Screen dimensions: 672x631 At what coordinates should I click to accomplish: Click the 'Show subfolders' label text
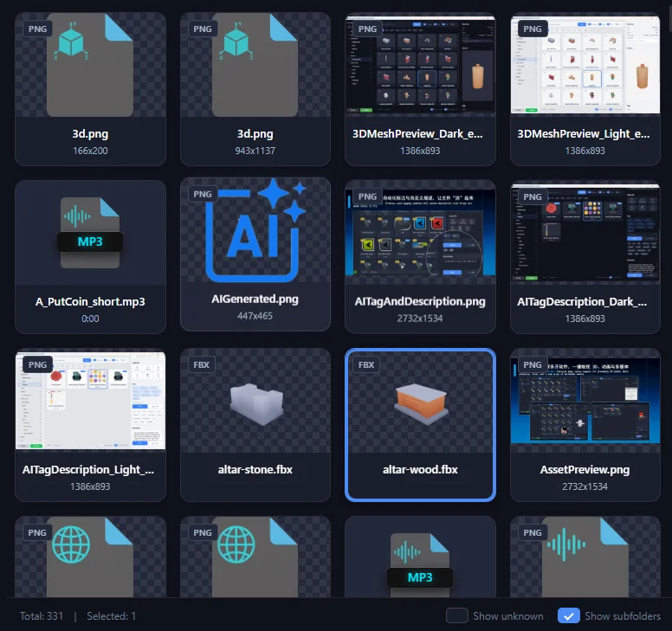(x=623, y=616)
